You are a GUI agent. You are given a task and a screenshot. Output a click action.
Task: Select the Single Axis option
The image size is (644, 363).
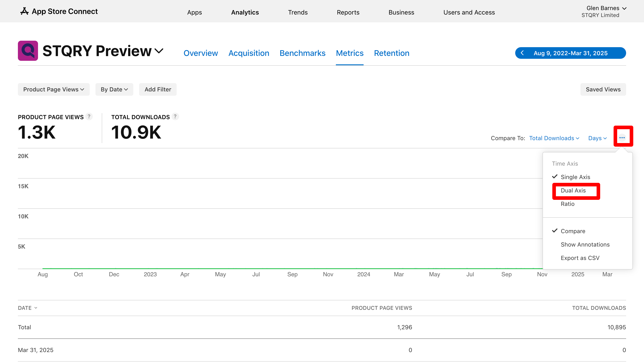click(575, 177)
